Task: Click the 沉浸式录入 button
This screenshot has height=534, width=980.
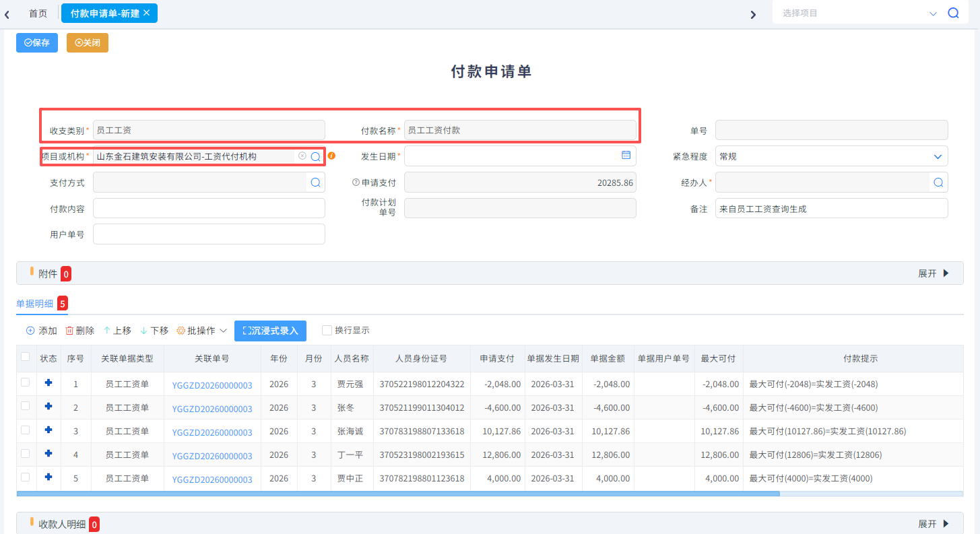Action: click(271, 331)
